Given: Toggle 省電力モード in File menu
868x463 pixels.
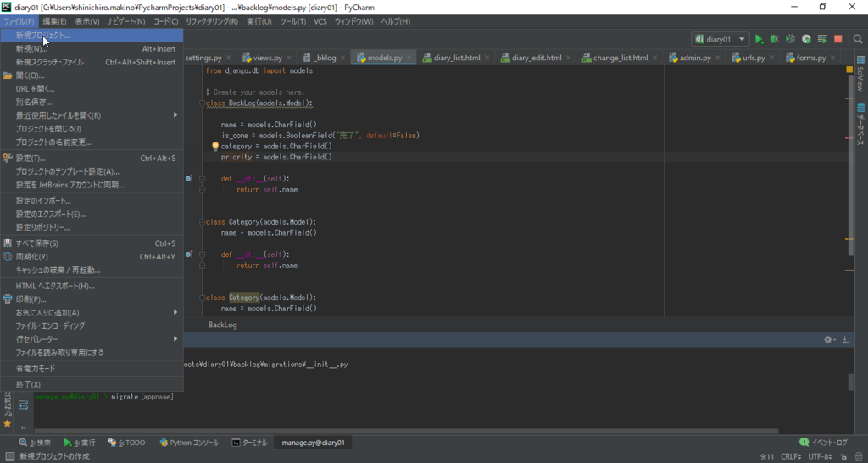Looking at the screenshot, I should coord(92,368).
